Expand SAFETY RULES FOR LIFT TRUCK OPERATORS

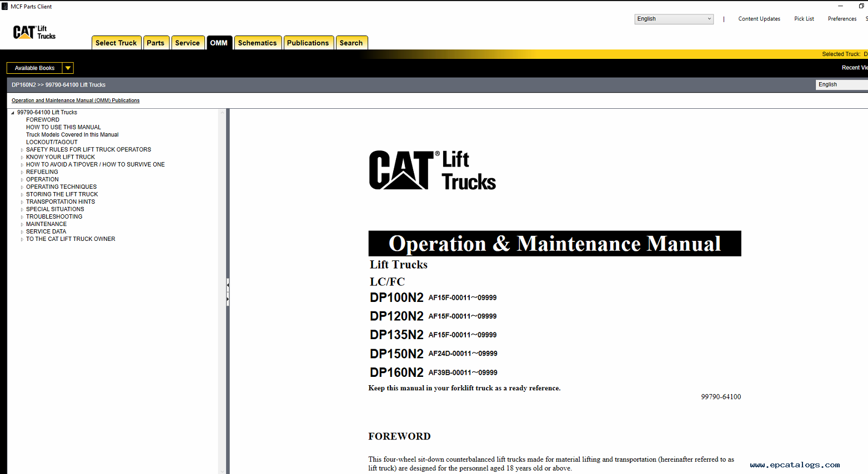(22, 150)
